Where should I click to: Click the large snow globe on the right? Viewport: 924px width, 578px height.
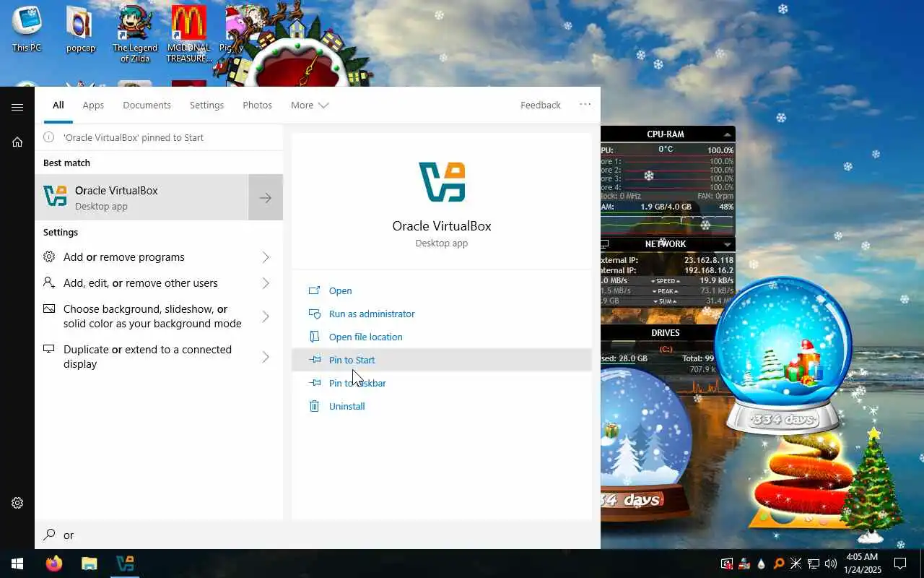click(784, 354)
